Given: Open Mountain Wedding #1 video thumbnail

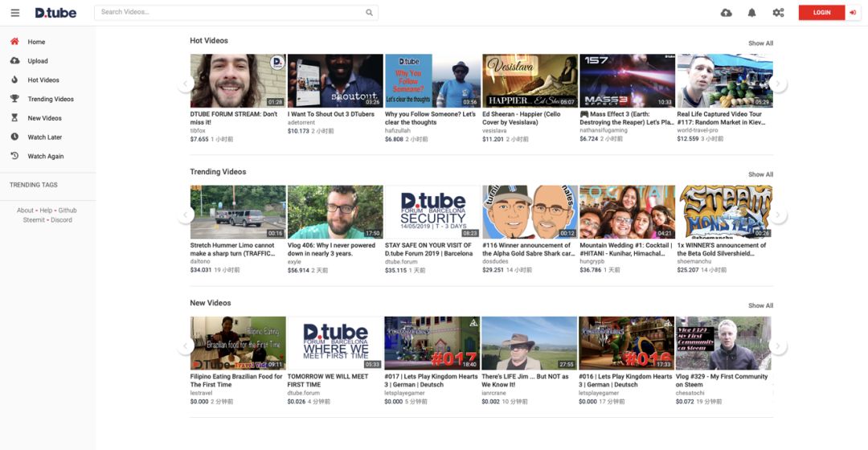Looking at the screenshot, I should tap(627, 212).
